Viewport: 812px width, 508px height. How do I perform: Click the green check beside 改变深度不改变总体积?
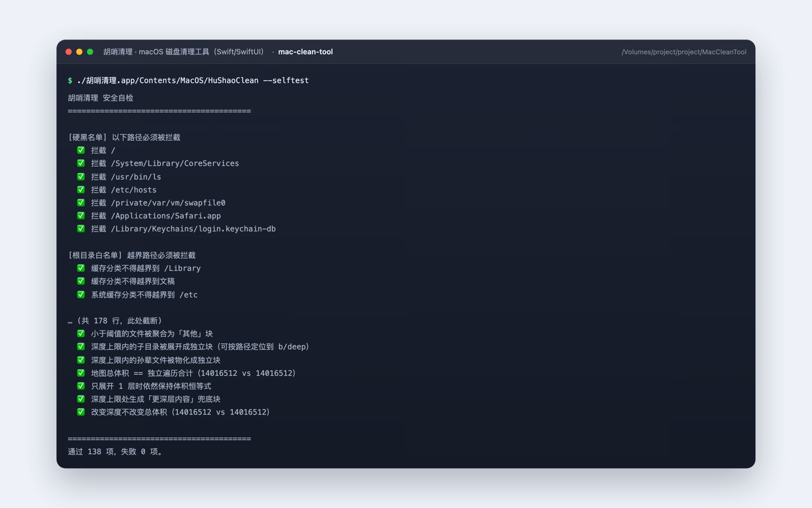pyautogui.click(x=81, y=412)
